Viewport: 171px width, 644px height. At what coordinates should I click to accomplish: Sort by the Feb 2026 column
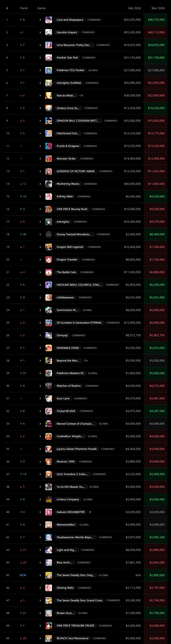(x=134, y=8)
